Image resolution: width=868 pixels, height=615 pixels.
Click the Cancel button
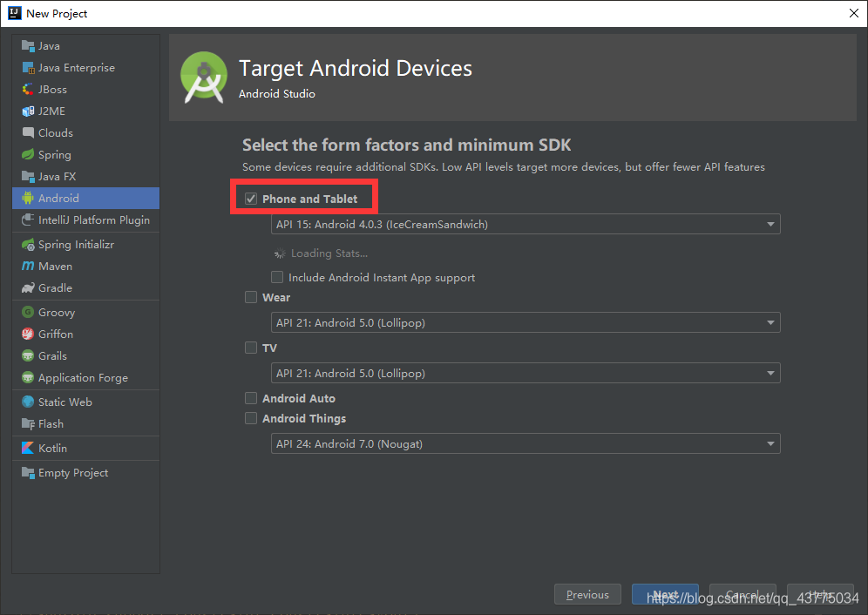tap(743, 594)
